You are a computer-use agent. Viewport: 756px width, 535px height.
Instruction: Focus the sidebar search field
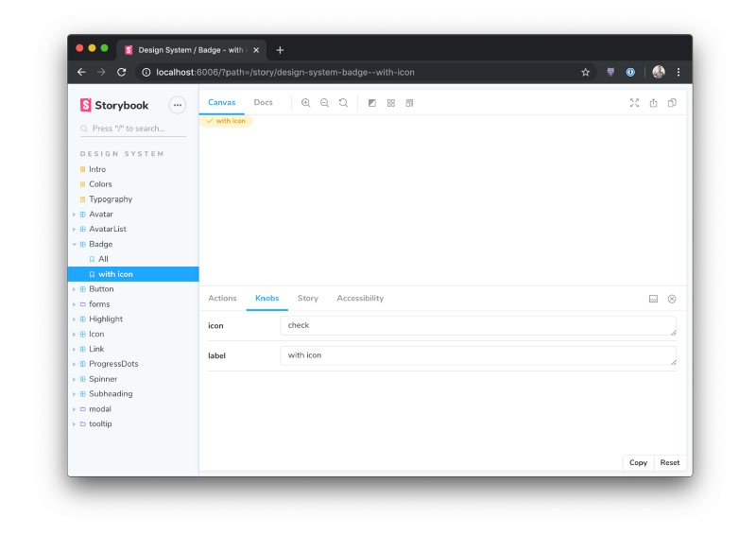(x=133, y=129)
